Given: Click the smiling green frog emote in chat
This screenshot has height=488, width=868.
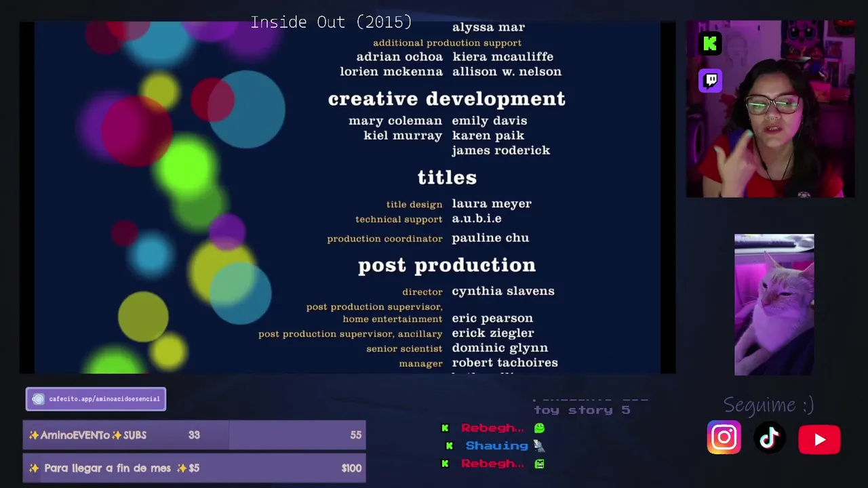Looking at the screenshot, I should [539, 428].
